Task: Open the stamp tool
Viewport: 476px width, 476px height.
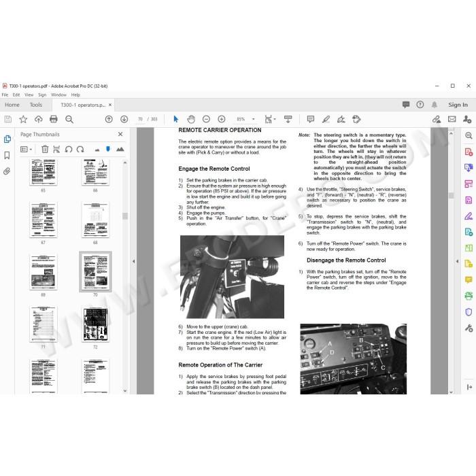Action: [x=356, y=119]
